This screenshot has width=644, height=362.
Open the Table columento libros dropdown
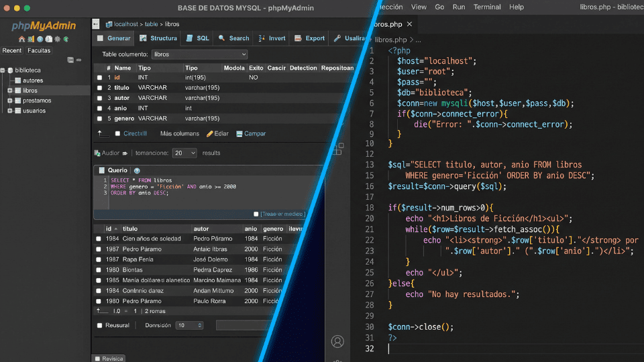pyautogui.click(x=200, y=54)
